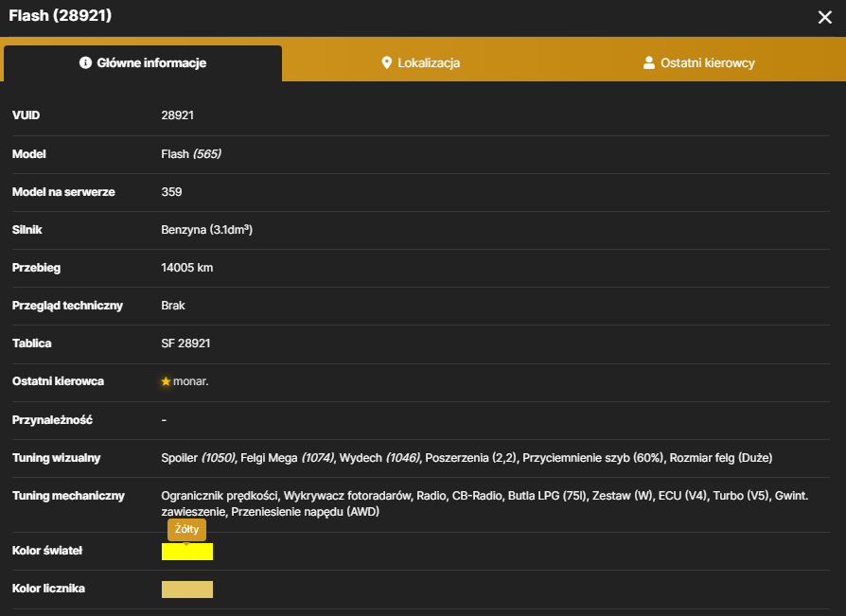Select the VUID value 28921
846x616 pixels.
pyautogui.click(x=178, y=115)
